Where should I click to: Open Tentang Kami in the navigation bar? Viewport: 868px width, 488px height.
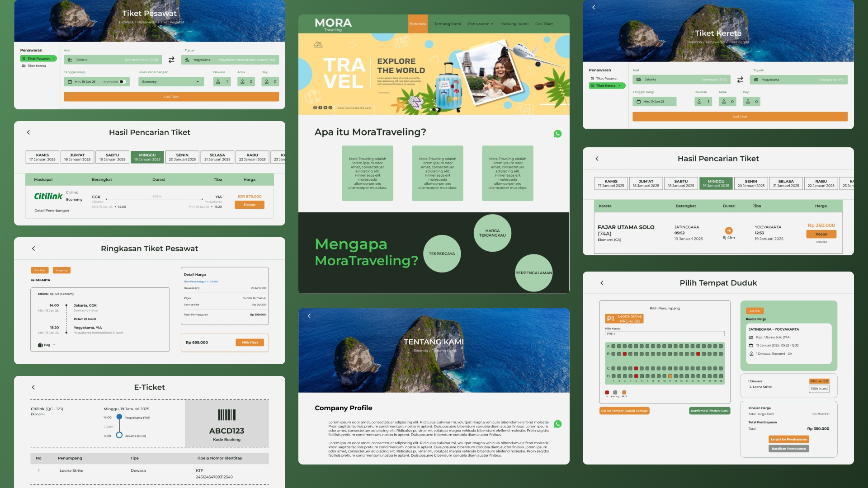click(448, 24)
